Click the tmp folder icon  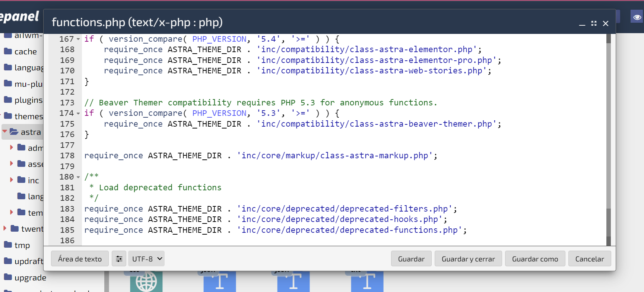tap(8, 245)
